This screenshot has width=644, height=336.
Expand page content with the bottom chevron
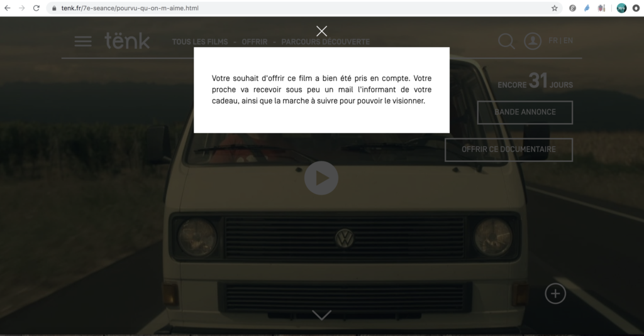(321, 315)
